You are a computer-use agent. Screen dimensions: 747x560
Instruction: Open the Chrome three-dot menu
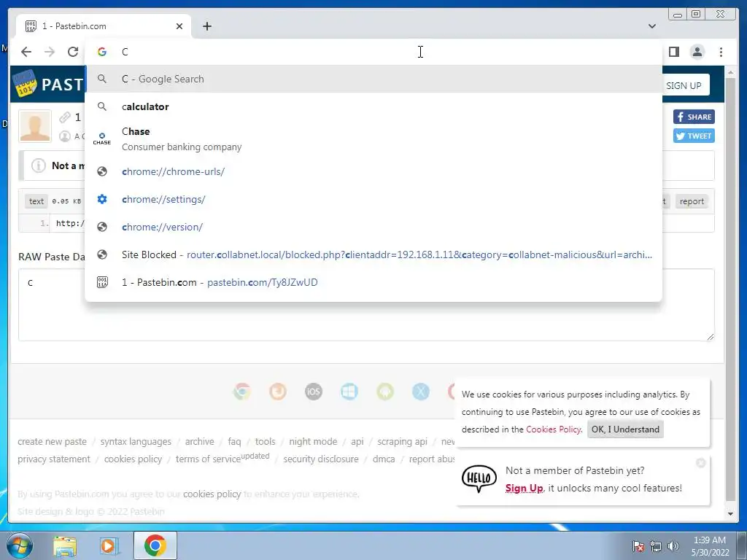coord(721,52)
